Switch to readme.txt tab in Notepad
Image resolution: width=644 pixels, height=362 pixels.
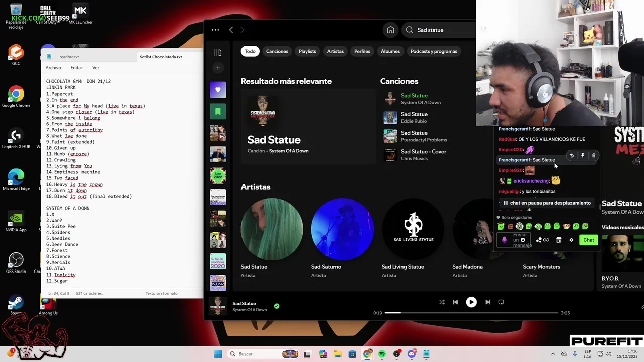point(69,57)
